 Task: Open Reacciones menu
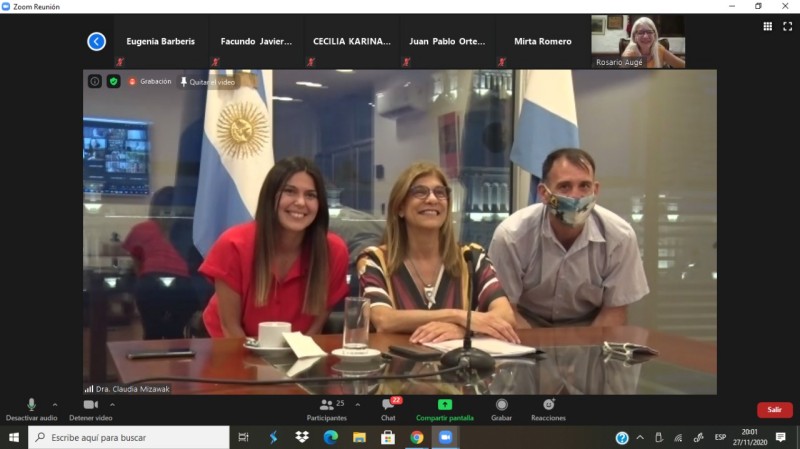[548, 410]
